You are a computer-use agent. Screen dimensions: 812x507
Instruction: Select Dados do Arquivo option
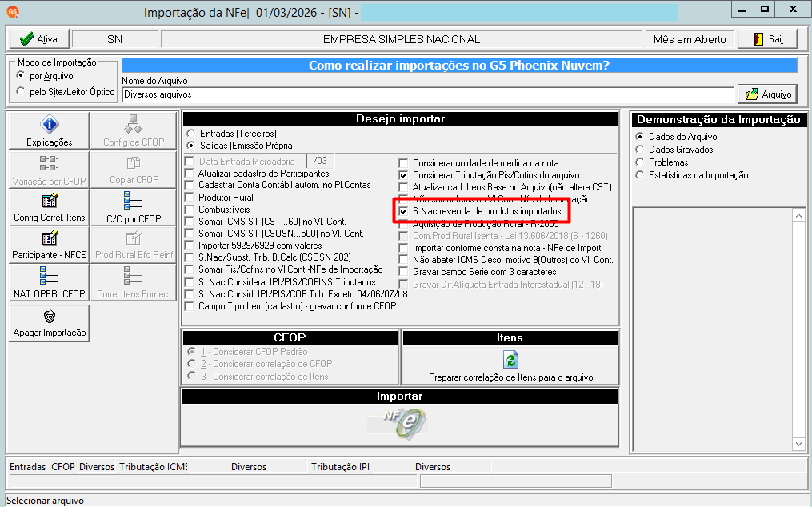[640, 137]
